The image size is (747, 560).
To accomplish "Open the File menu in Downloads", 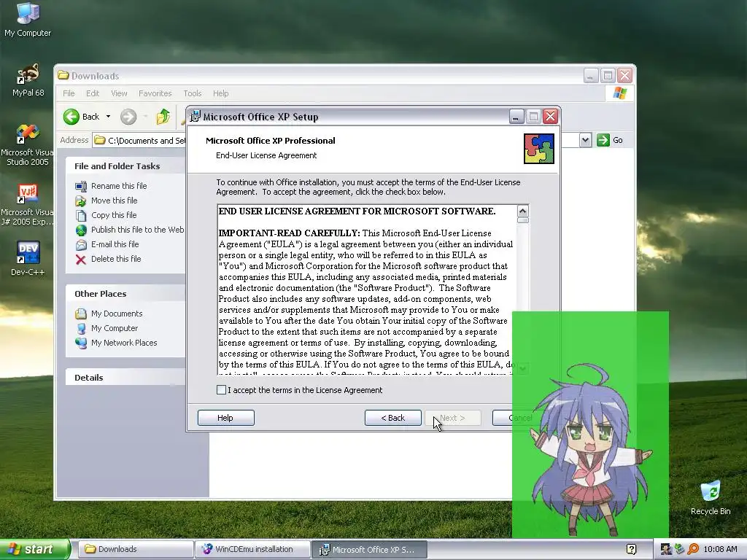I will (x=69, y=93).
